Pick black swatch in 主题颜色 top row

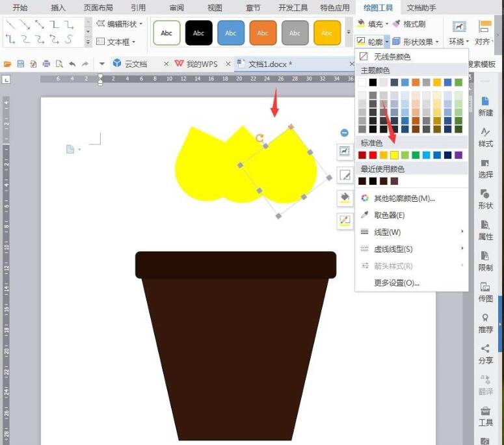click(x=373, y=83)
